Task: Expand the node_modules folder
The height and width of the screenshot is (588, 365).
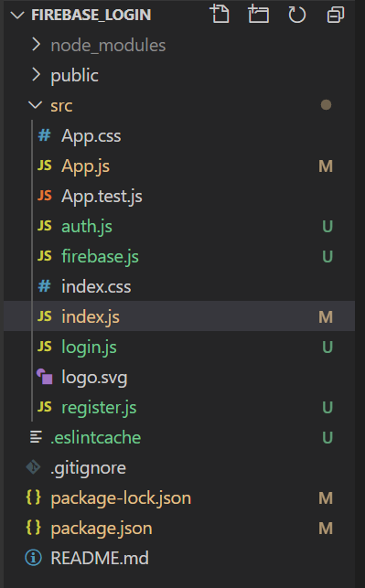Action: pos(179,46)
